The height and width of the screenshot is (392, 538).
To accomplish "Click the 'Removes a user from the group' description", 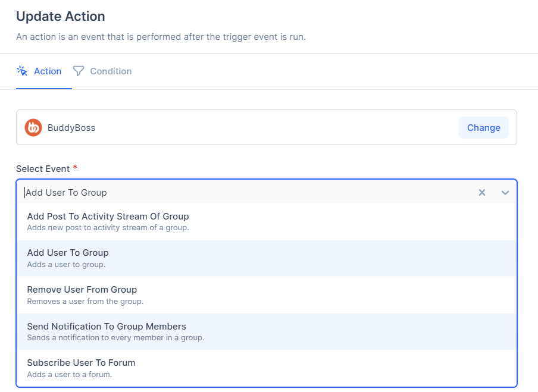I will coord(85,302).
